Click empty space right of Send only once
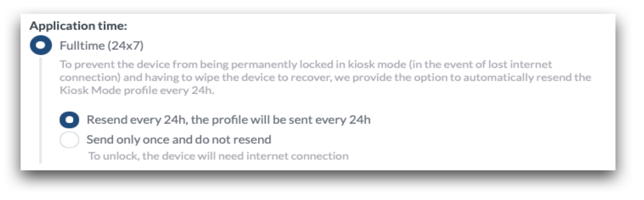Image resolution: width=644 pixels, height=200 pixels. tap(432, 140)
